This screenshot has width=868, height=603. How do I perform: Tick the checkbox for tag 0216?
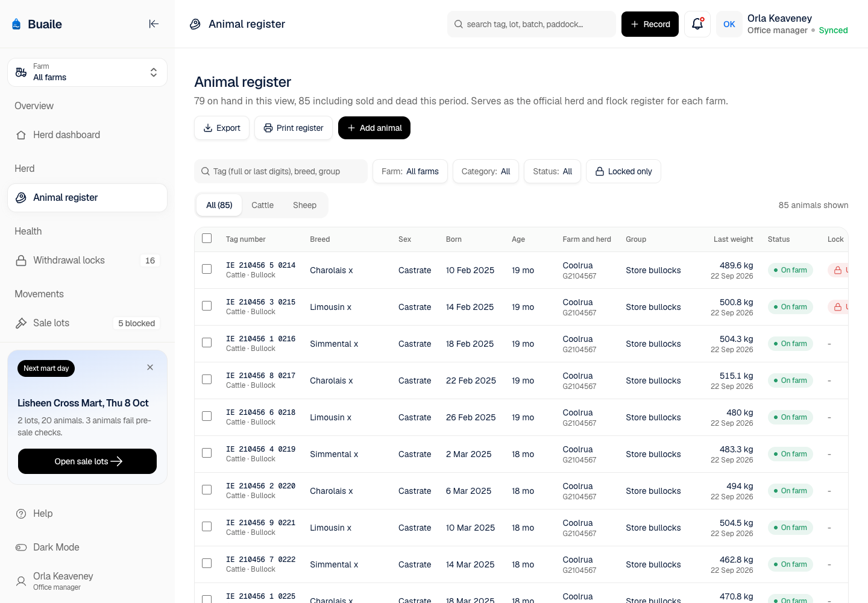(x=207, y=343)
